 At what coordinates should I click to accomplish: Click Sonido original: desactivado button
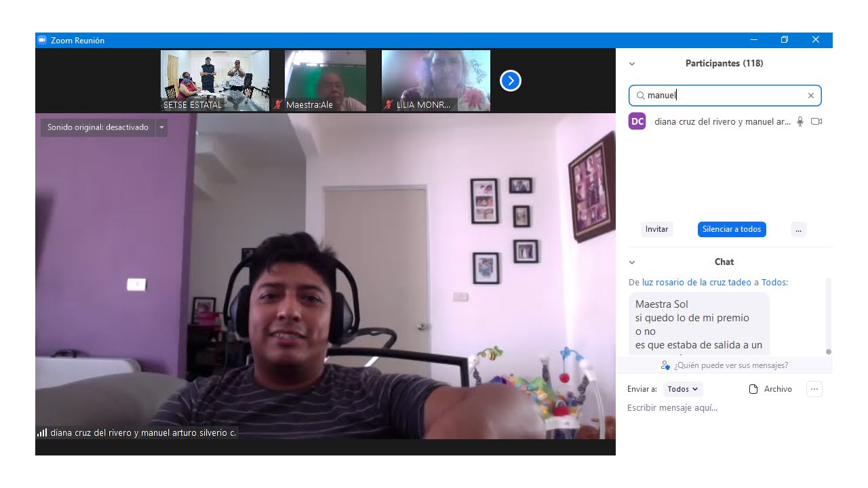point(98,127)
